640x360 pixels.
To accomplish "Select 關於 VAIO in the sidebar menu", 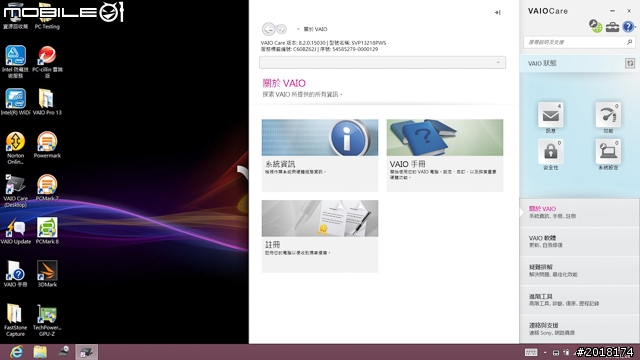I will click(580, 213).
